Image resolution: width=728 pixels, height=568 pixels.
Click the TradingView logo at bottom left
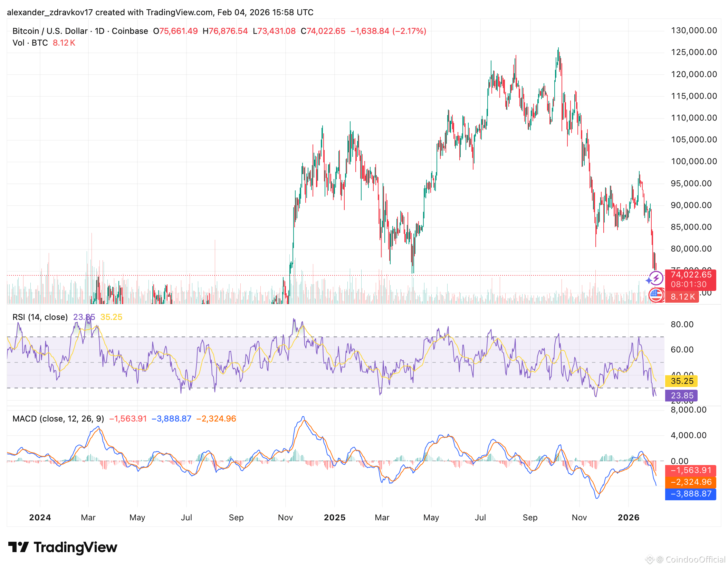click(x=63, y=547)
